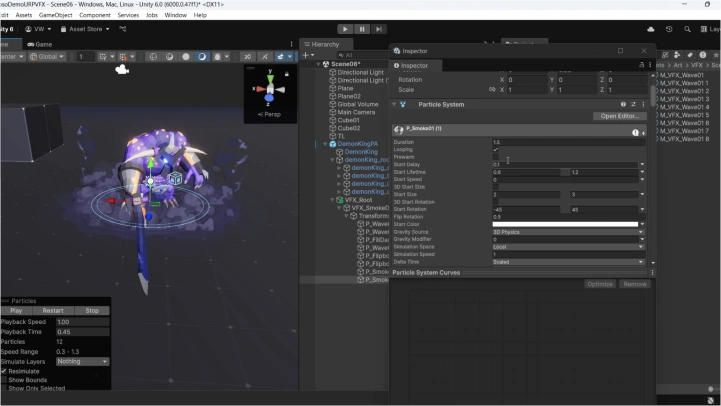The width and height of the screenshot is (721, 406).
Task: Open the undo history icon
Action: click(x=669, y=29)
